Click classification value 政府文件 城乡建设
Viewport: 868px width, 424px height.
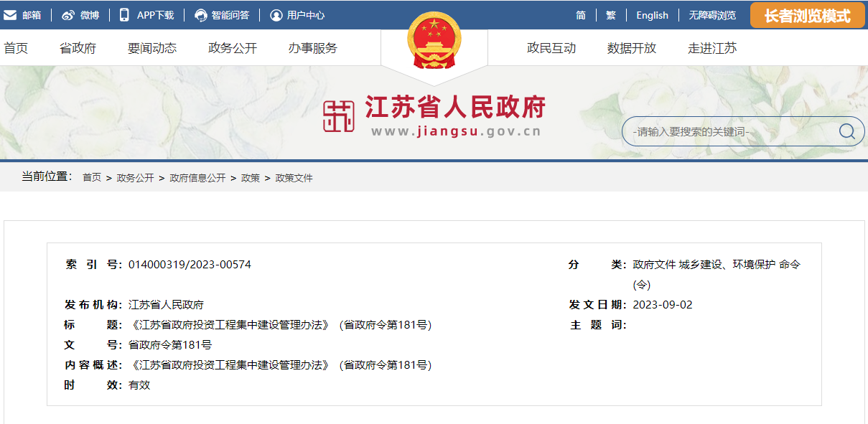pos(717,274)
